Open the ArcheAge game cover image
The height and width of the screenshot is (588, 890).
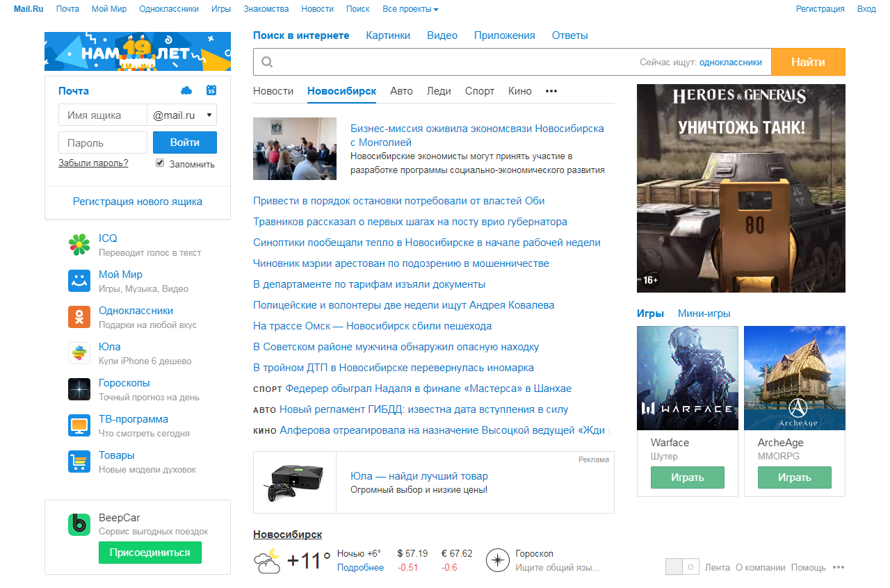click(795, 378)
